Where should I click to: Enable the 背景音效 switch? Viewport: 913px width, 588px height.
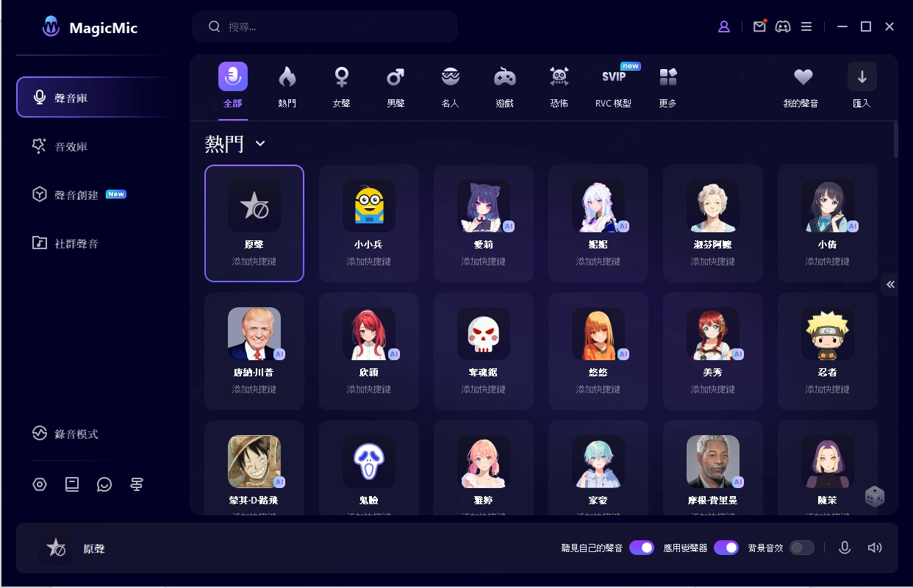pos(802,548)
